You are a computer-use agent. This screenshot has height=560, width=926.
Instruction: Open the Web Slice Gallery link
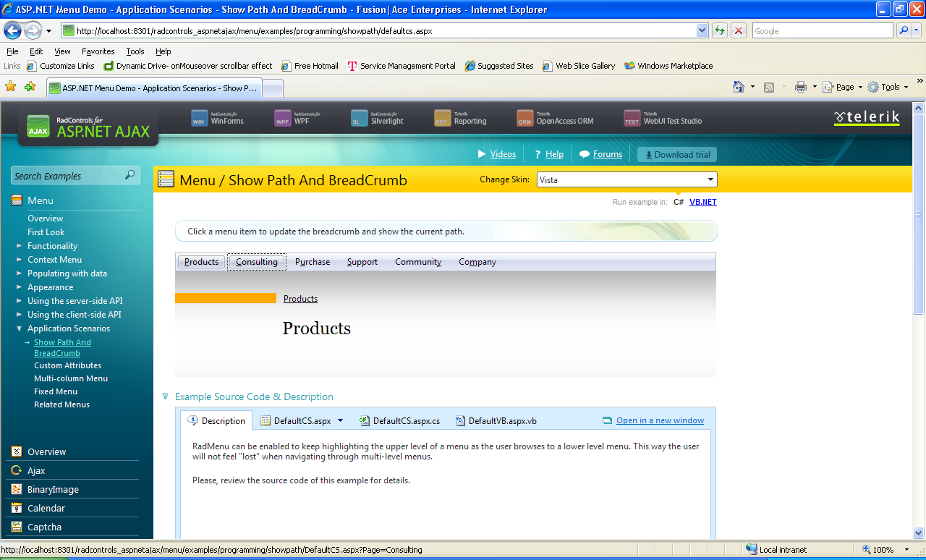[579, 66]
